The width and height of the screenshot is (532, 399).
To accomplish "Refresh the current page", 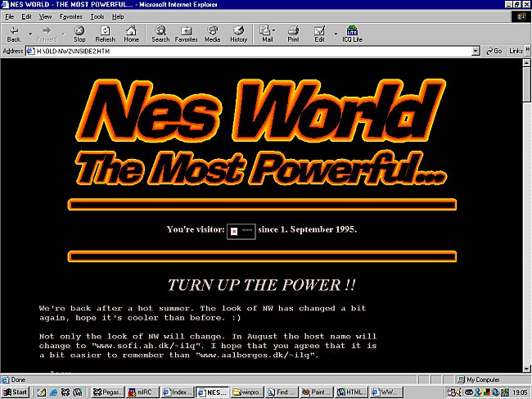I will (x=105, y=33).
